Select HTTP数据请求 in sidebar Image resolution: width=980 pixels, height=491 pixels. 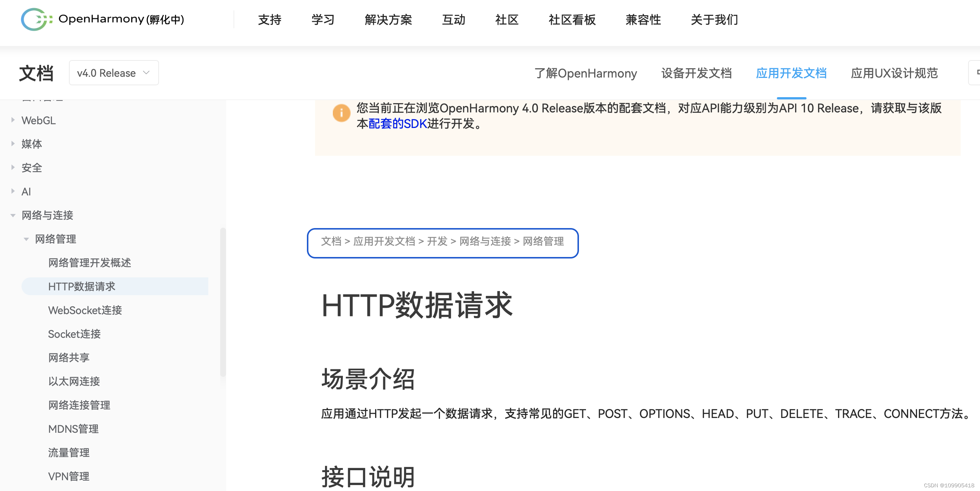(x=115, y=286)
